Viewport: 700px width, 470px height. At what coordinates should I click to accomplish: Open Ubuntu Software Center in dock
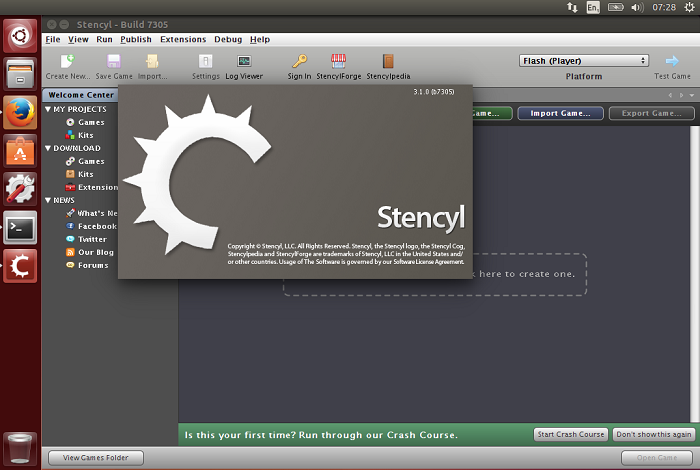[20, 151]
